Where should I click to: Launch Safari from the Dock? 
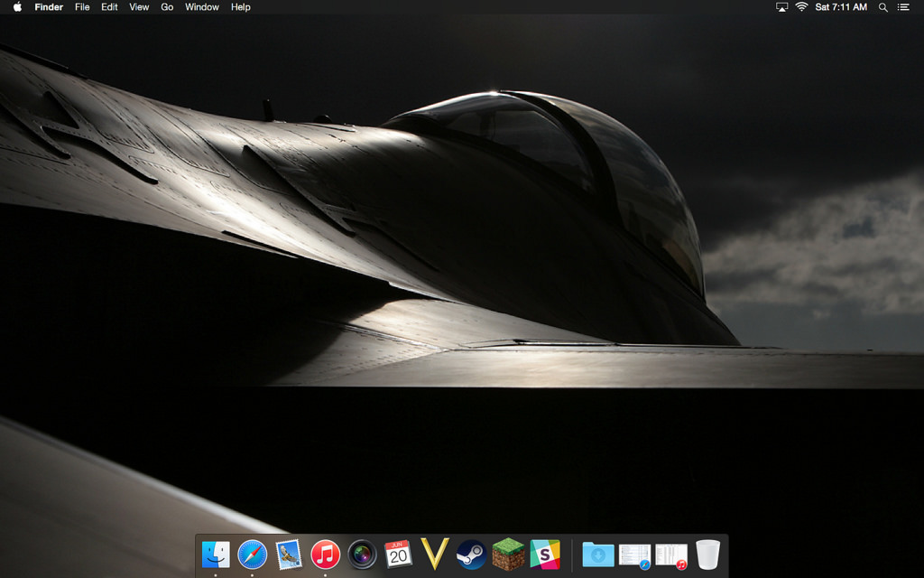point(253,554)
